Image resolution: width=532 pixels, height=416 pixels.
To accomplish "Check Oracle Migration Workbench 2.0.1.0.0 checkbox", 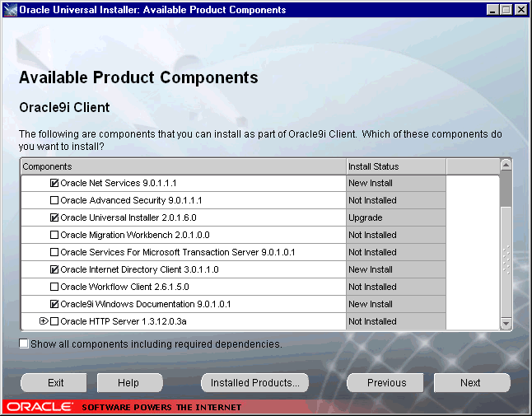I will 54,235.
